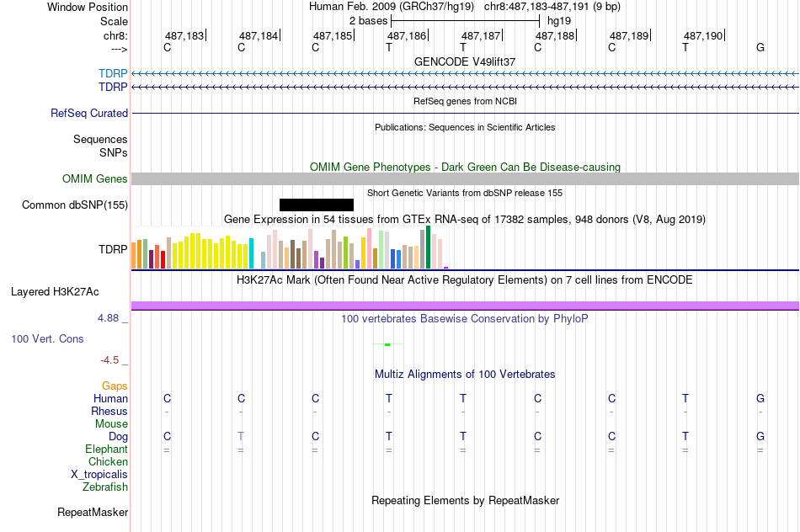Click the Mouse species label
Screen dimensions: 800x532
[x=112, y=424]
